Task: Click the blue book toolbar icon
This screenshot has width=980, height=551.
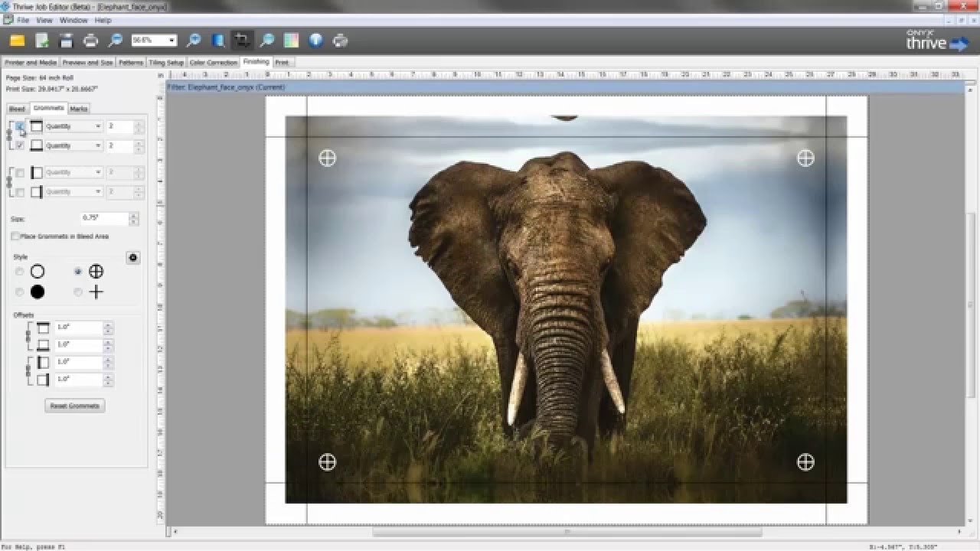Action: 218,41
